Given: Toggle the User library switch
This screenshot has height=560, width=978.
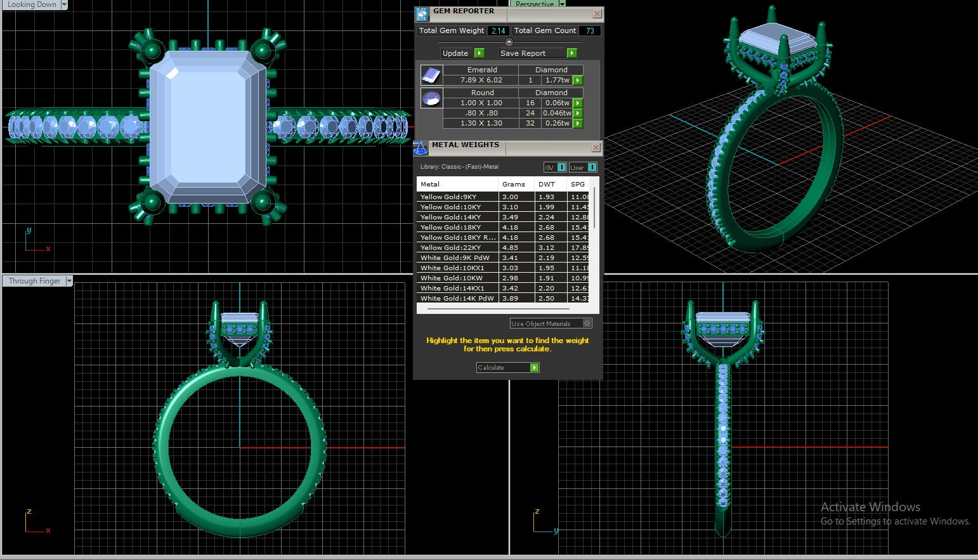Looking at the screenshot, I should [x=591, y=167].
